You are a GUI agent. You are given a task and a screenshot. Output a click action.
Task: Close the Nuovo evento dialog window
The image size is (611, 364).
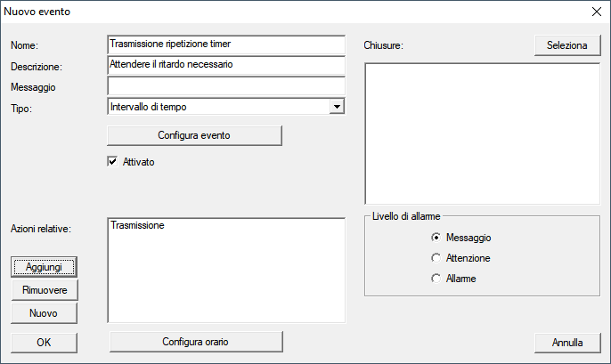(596, 12)
